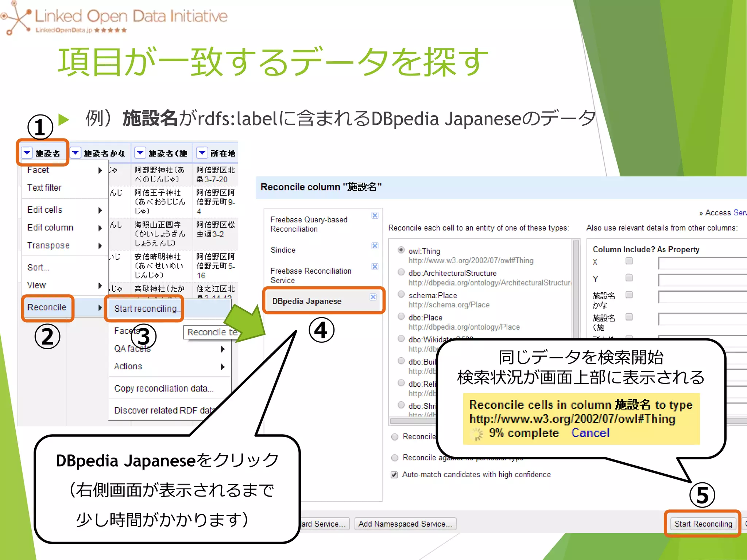Open the View submenu

pos(64,285)
